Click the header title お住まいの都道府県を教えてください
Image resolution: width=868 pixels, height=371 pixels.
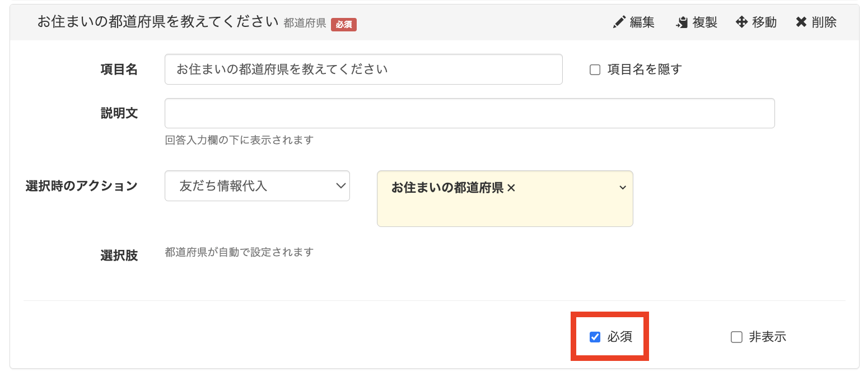tap(158, 22)
